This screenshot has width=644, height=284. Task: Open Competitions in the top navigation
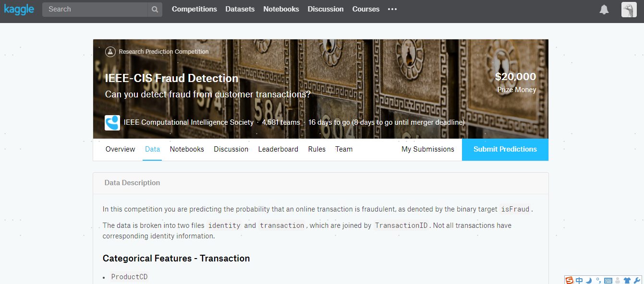[194, 9]
